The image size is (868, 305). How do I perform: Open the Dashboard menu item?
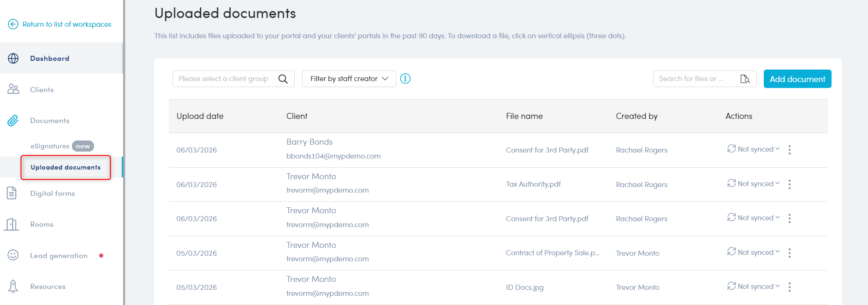point(50,59)
